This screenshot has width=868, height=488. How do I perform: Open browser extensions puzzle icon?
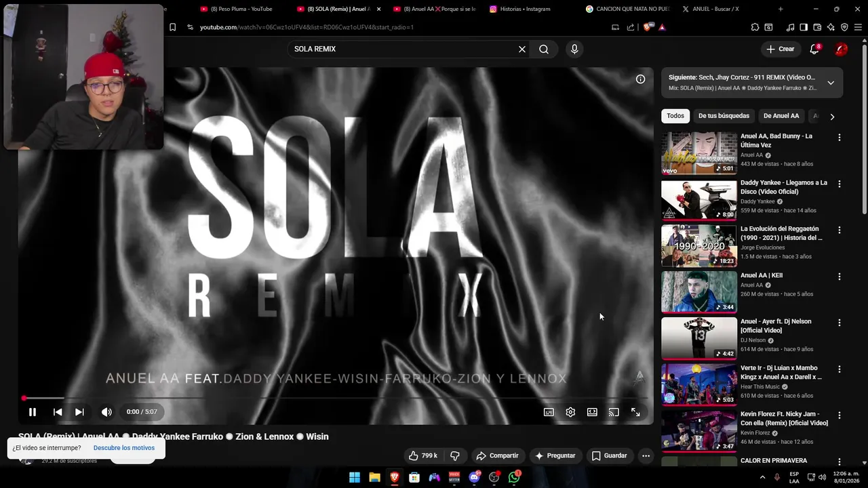coord(755,27)
